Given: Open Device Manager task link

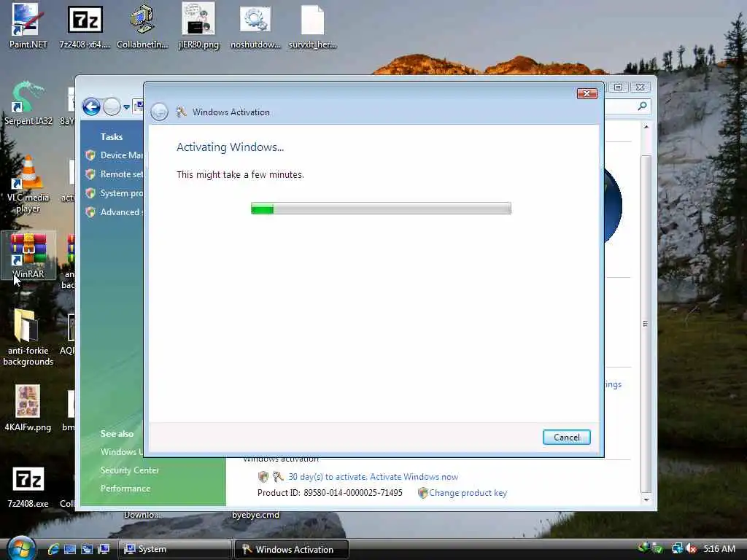Looking at the screenshot, I should tap(122, 155).
